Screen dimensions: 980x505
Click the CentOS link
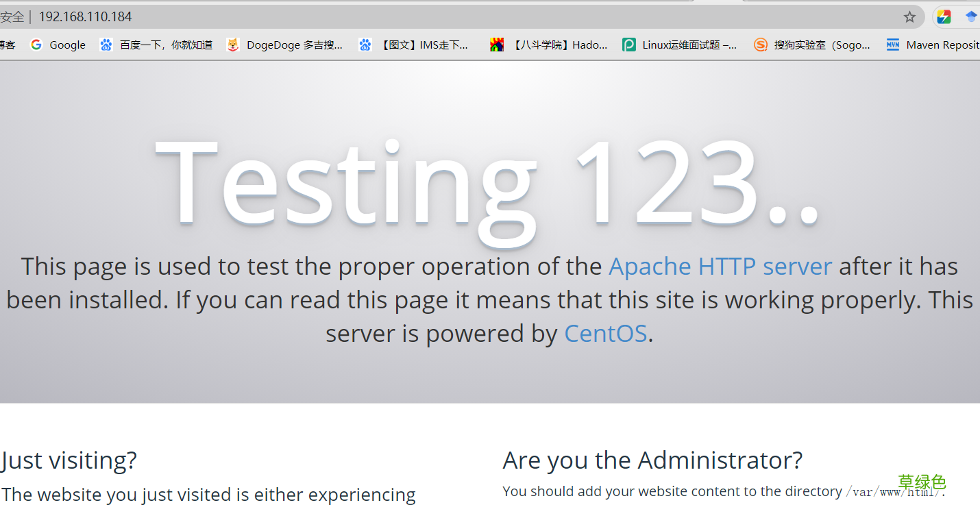(606, 333)
